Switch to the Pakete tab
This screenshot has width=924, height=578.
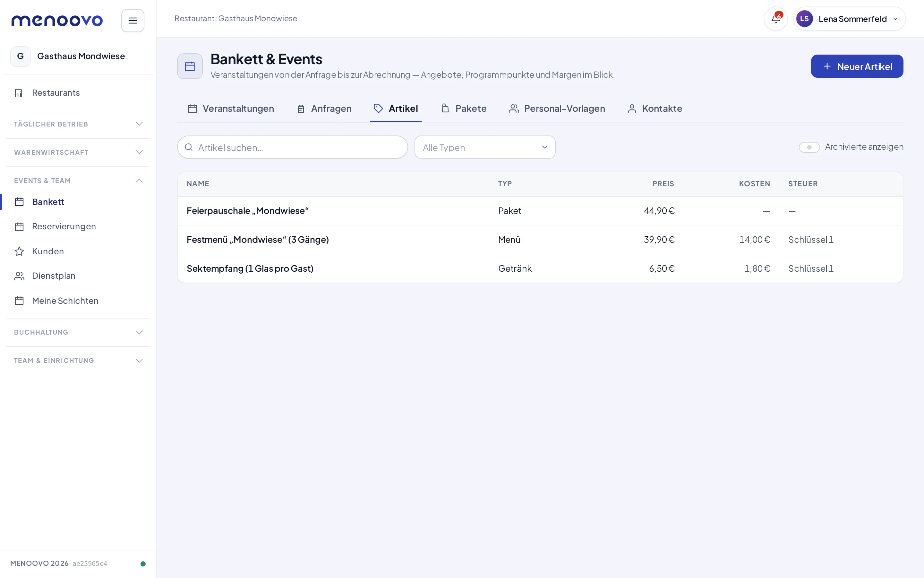click(x=464, y=109)
